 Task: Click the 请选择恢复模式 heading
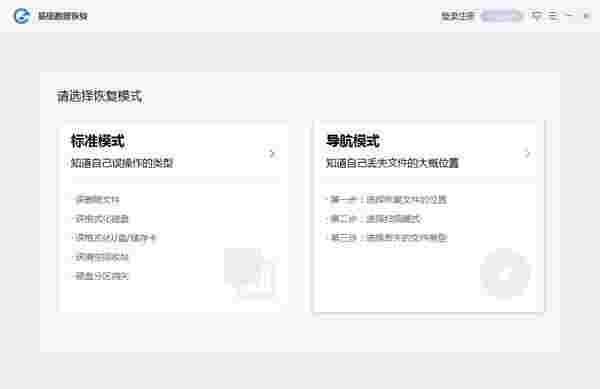(99, 96)
